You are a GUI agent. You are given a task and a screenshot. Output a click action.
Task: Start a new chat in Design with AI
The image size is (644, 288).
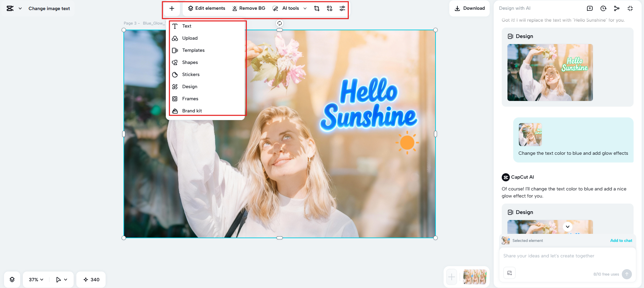coord(590,8)
